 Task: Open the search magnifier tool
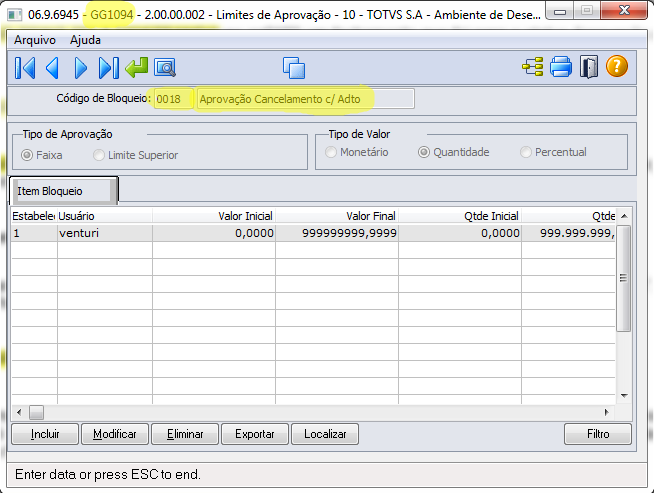[x=165, y=68]
